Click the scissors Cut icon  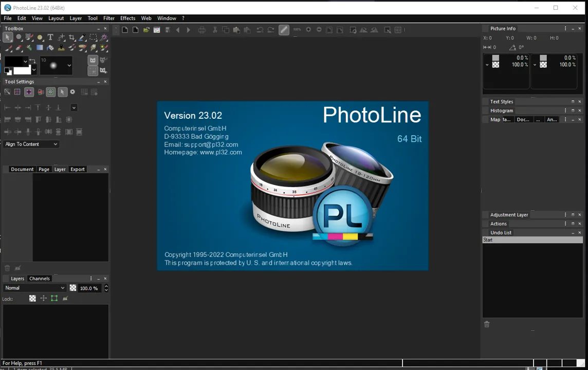click(215, 30)
